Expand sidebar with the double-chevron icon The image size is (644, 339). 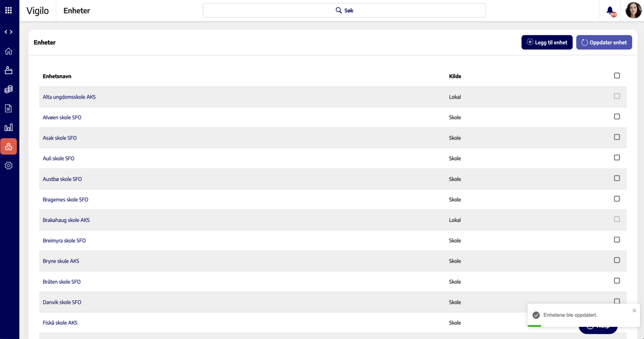pos(8,32)
